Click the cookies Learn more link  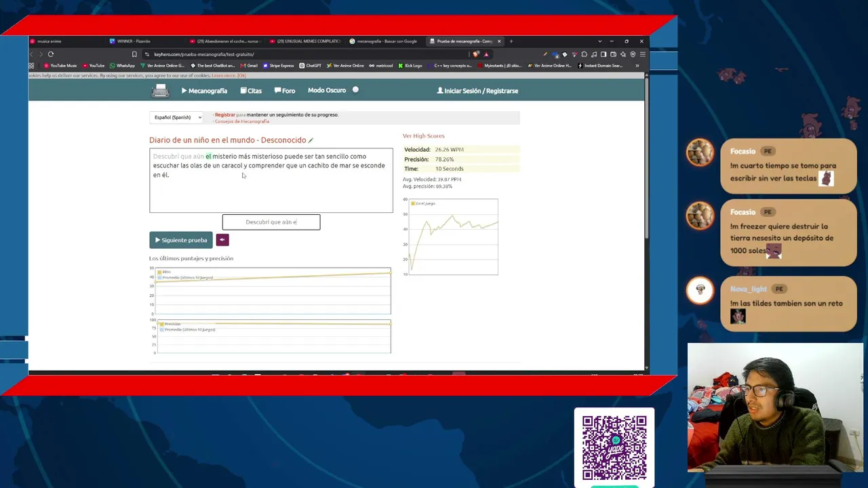click(223, 75)
